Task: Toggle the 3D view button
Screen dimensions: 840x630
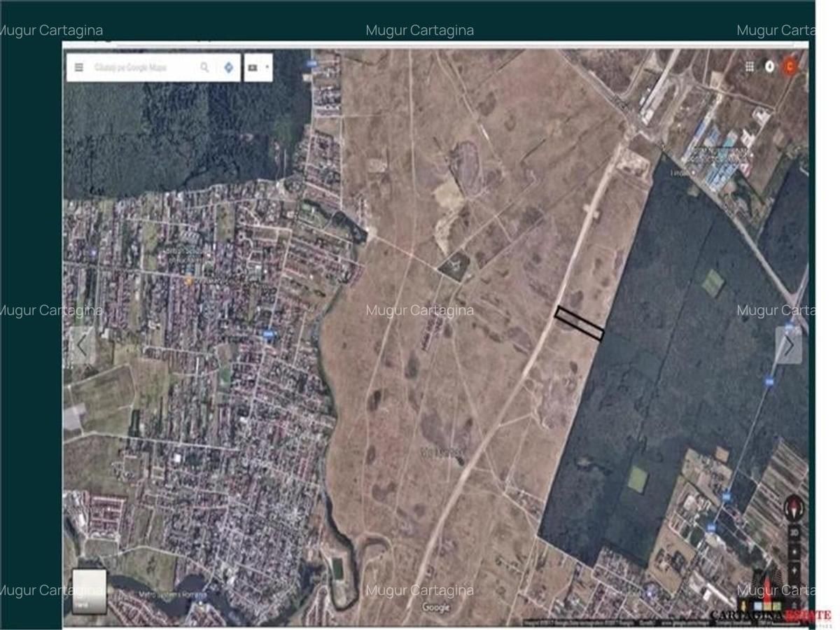Action: click(x=794, y=532)
